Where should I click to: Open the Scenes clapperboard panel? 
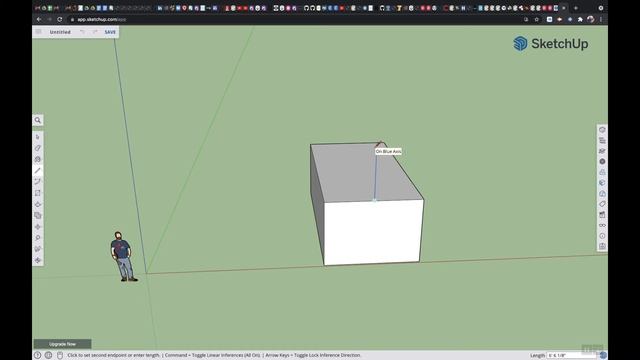click(602, 215)
